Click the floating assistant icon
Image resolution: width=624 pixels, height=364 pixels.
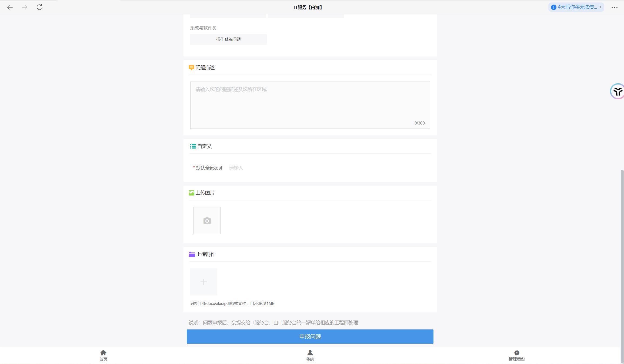[617, 92]
